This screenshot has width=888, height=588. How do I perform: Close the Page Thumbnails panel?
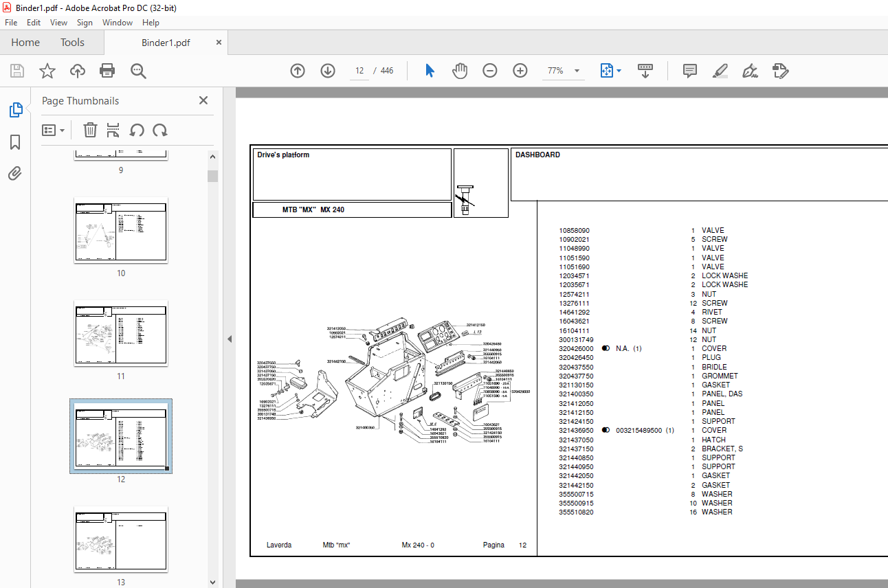tap(203, 100)
